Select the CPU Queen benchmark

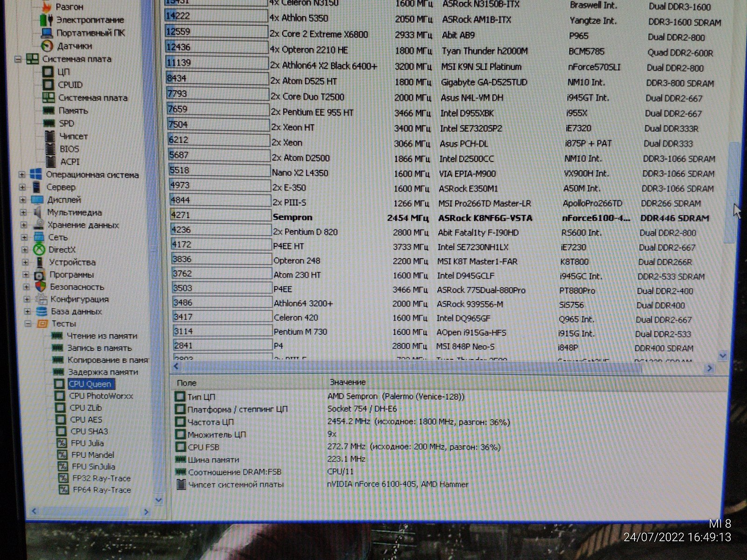coord(90,384)
